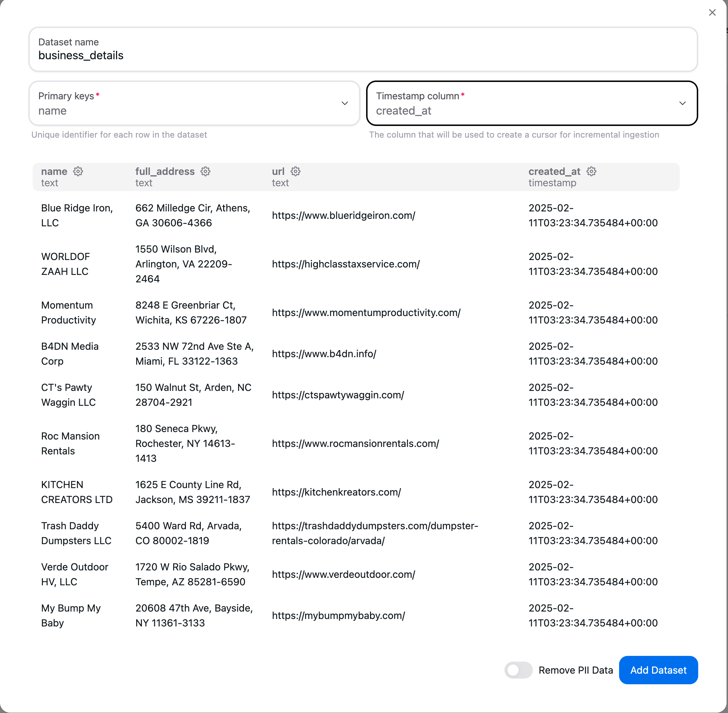This screenshot has width=728, height=713.
Task: Open the blueridgeiron.com link
Action: point(343,215)
